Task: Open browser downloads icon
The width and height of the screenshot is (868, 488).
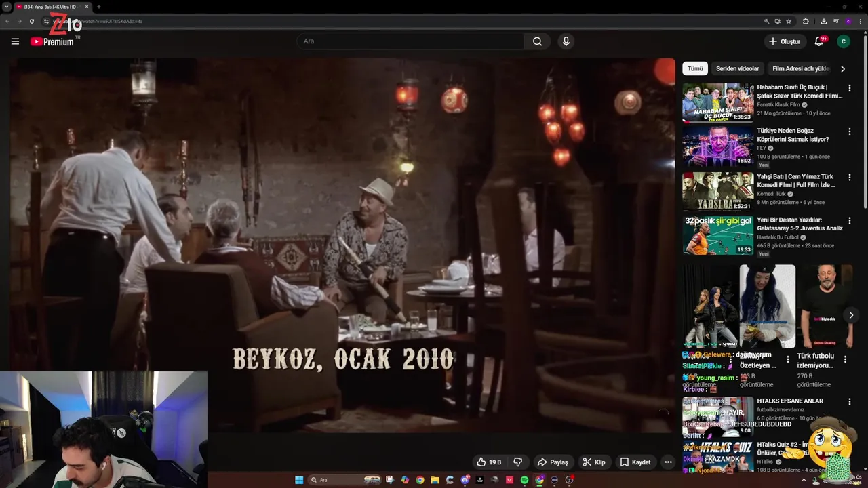Action: click(824, 21)
